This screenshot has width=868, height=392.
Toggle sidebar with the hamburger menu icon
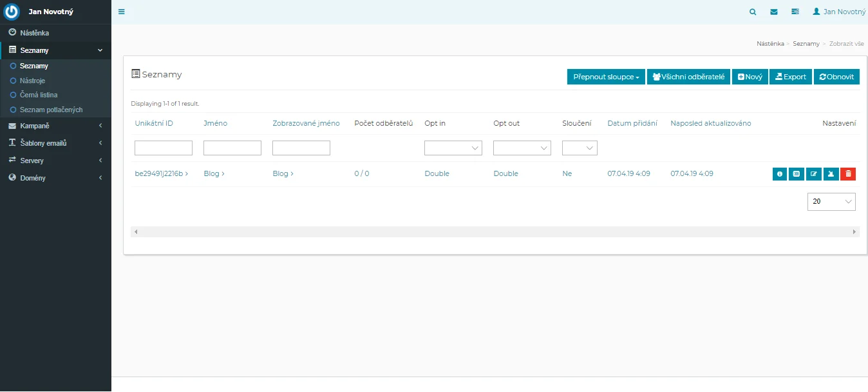tap(122, 12)
